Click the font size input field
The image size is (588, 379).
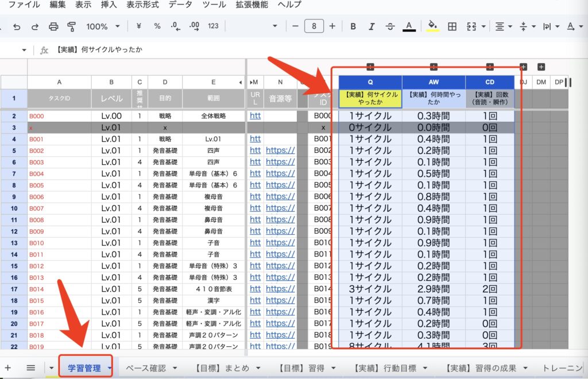[314, 26]
